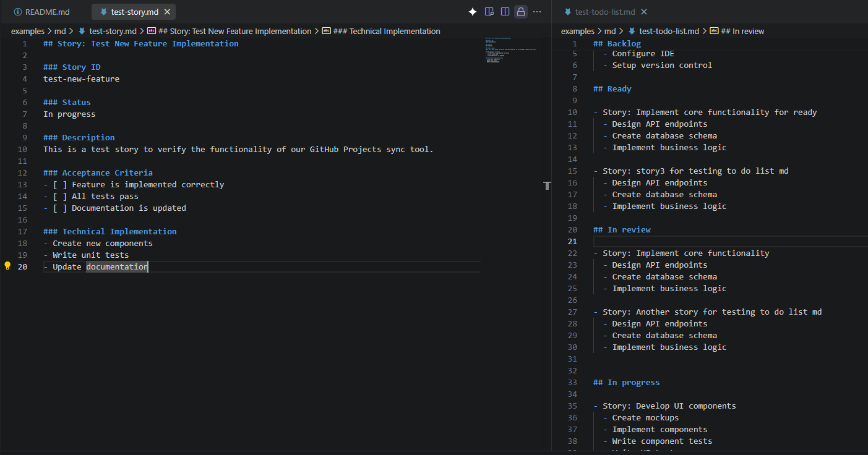Open the 'examples' breadcrumb in the left editor
868x455 pixels.
(28, 31)
